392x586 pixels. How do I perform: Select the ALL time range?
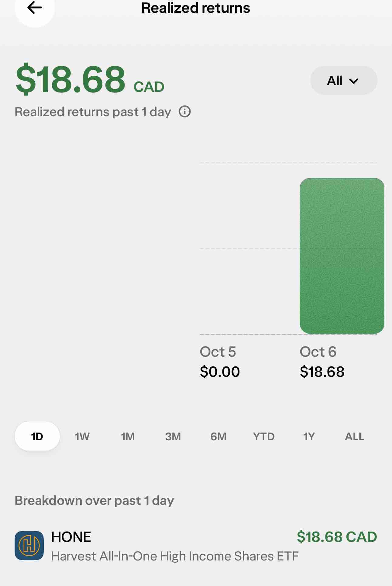point(354,437)
